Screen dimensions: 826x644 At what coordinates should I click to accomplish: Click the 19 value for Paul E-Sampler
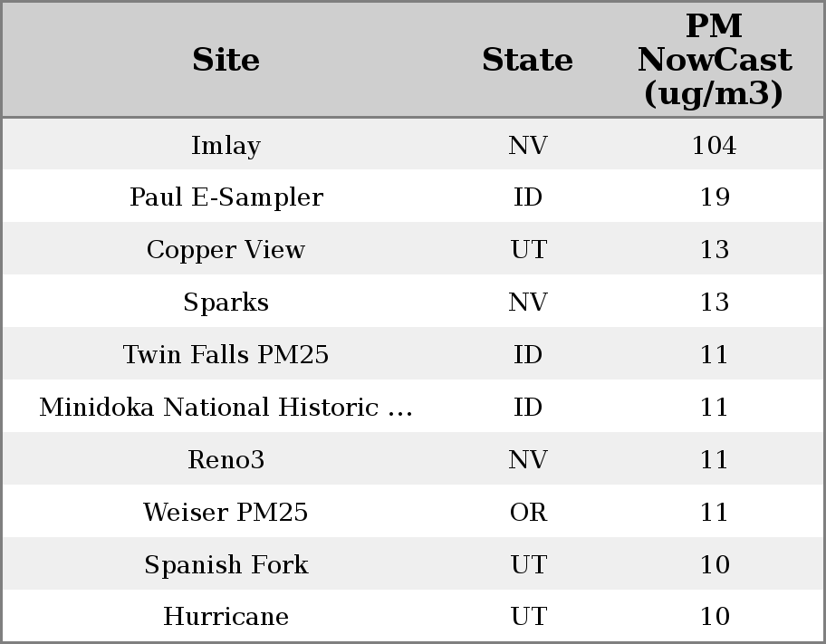tap(714, 197)
